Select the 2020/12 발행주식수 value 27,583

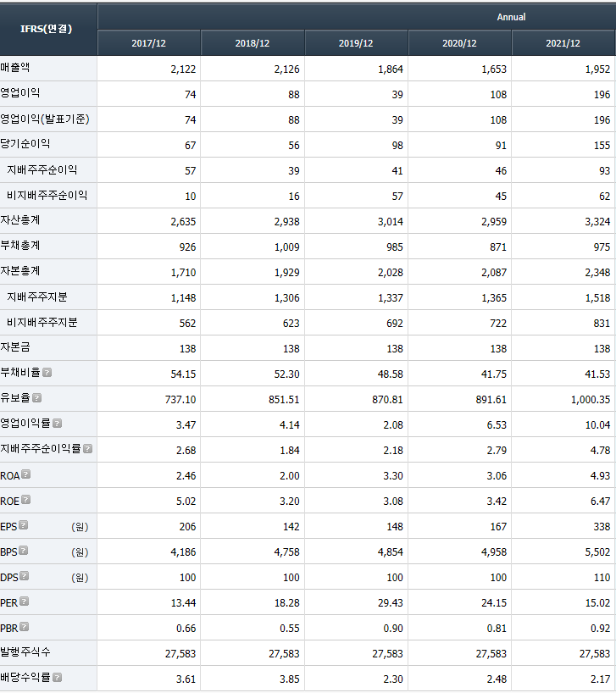[491, 654]
